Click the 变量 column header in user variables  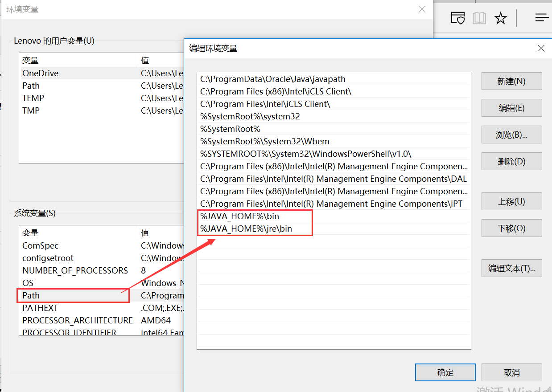pyautogui.click(x=79, y=60)
